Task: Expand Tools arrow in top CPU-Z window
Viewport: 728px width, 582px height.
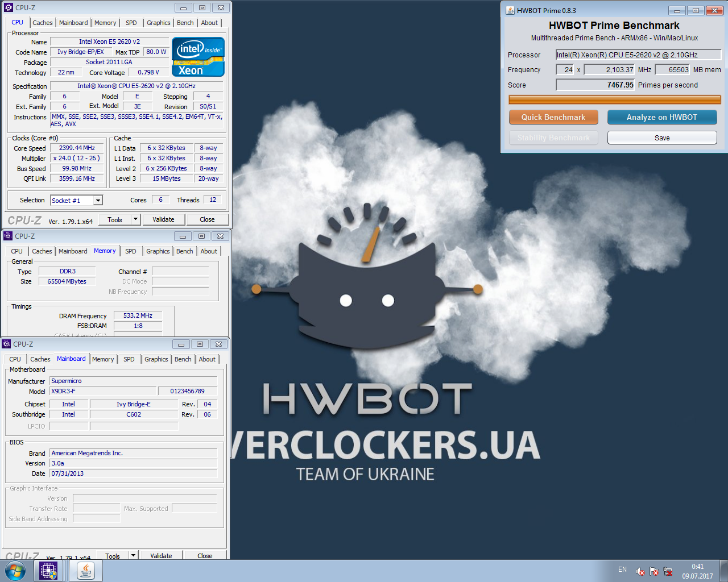Action: (135, 219)
